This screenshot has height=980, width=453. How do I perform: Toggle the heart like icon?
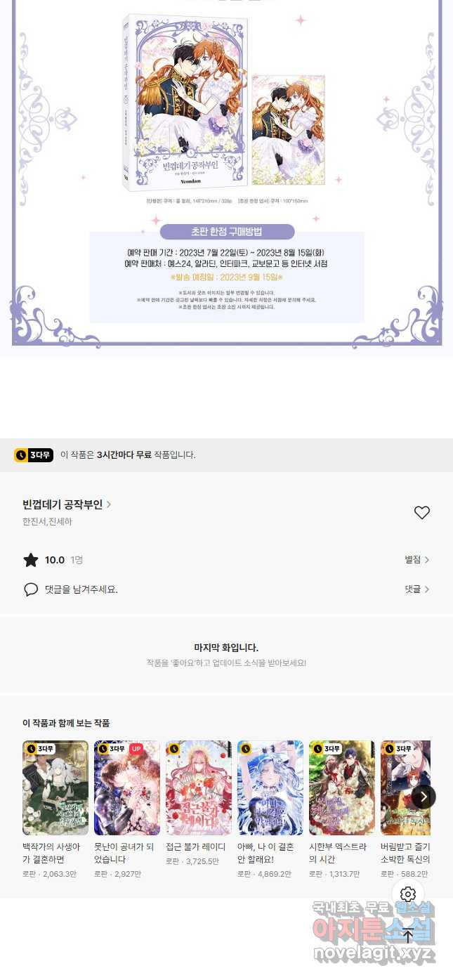[421, 513]
